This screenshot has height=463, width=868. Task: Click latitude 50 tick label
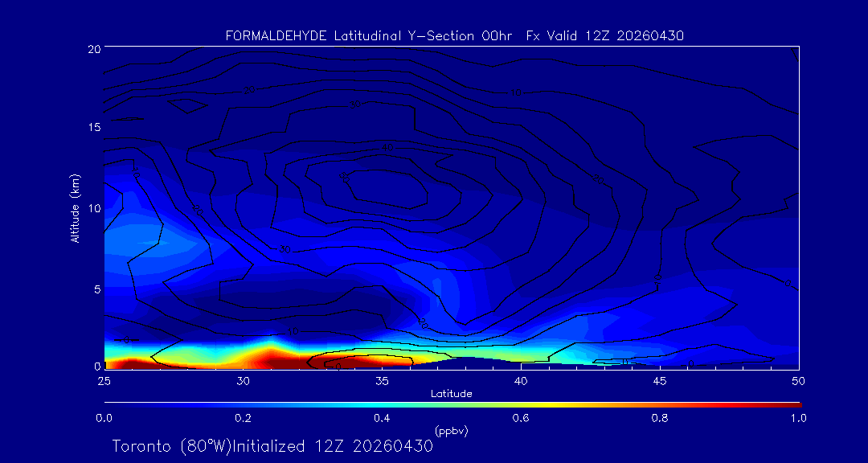(x=799, y=381)
